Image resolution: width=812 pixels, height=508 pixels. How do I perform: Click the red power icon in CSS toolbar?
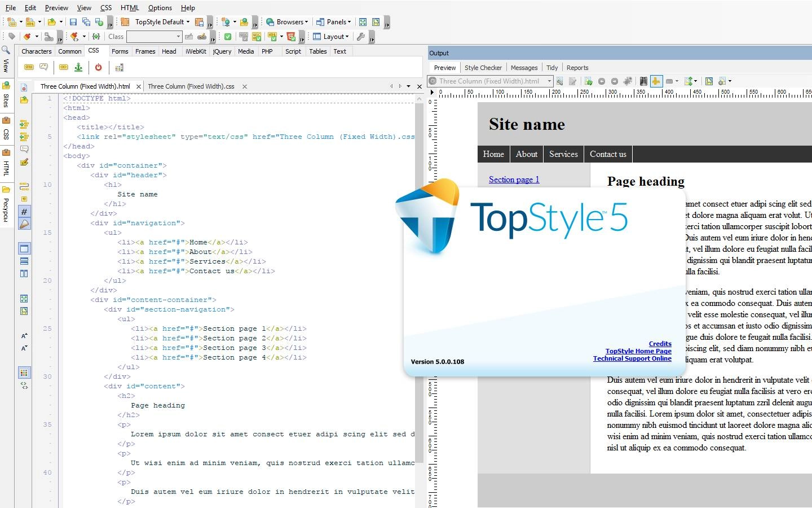tap(98, 67)
